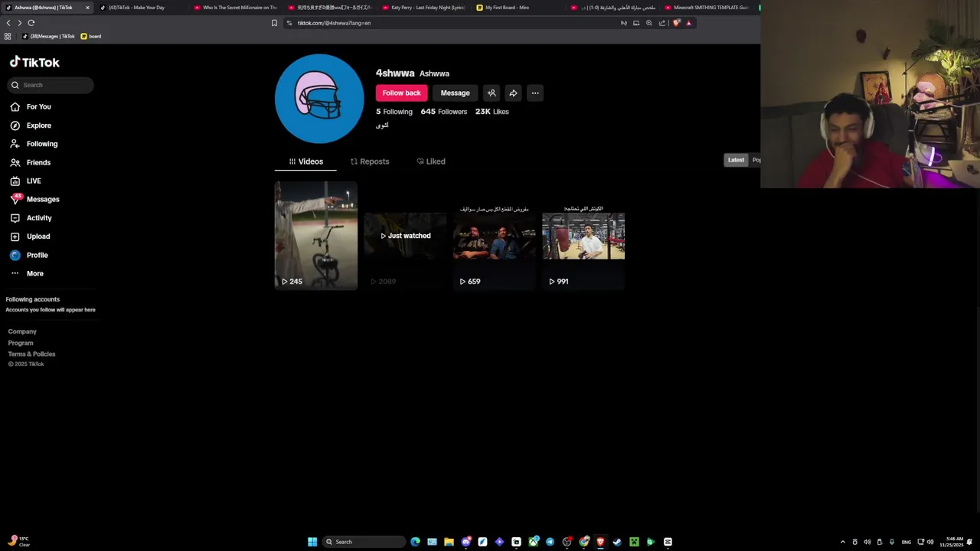This screenshot has height=551, width=980.
Task: Sort videos by Latest
Action: click(736, 160)
